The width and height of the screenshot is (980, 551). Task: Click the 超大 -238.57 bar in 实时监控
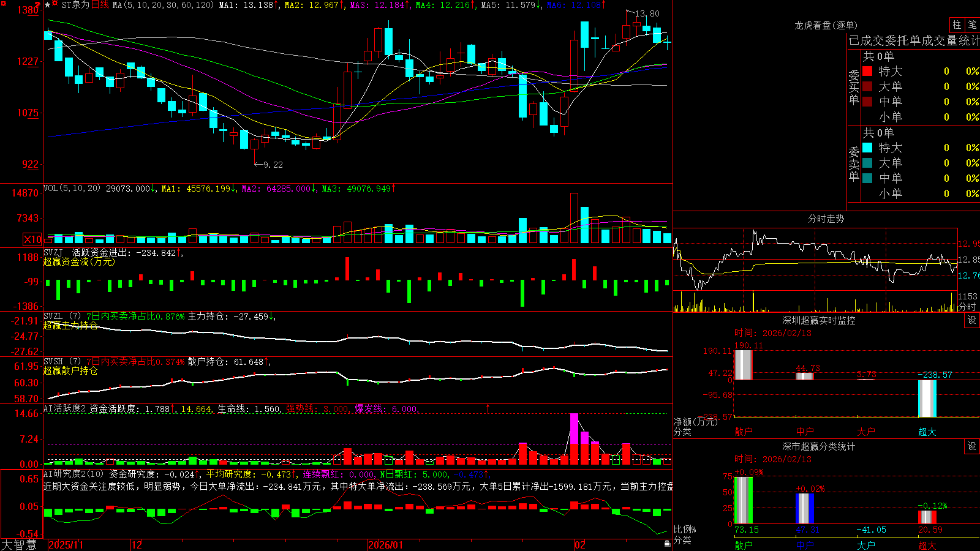[927, 399]
